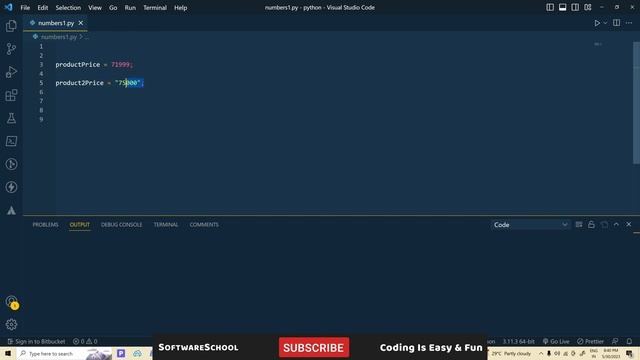Image resolution: width=640 pixels, height=360 pixels.
Task: Maximize the panel with the chevron up
Action: click(616, 224)
